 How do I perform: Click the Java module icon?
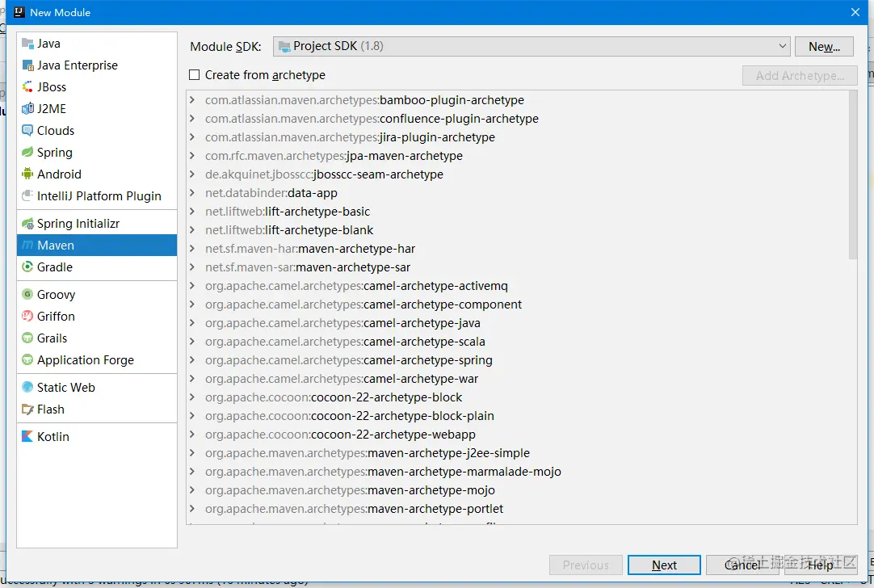pos(27,44)
